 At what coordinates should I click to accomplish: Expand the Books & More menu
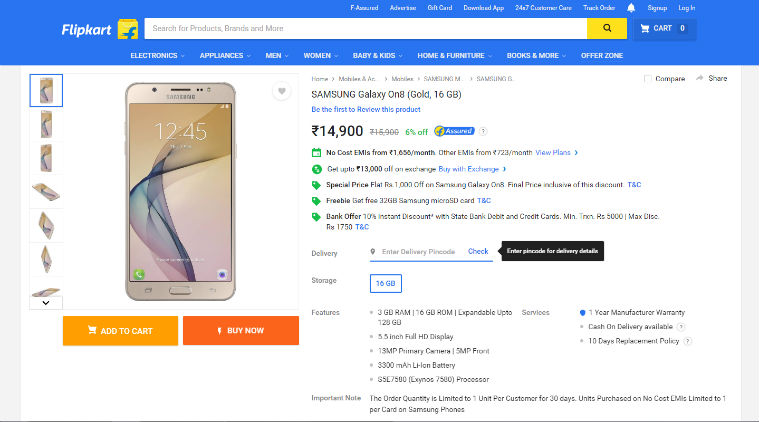(536, 56)
